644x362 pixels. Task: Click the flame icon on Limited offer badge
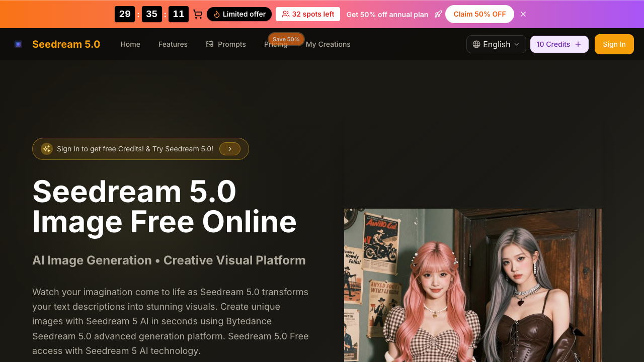point(215,14)
